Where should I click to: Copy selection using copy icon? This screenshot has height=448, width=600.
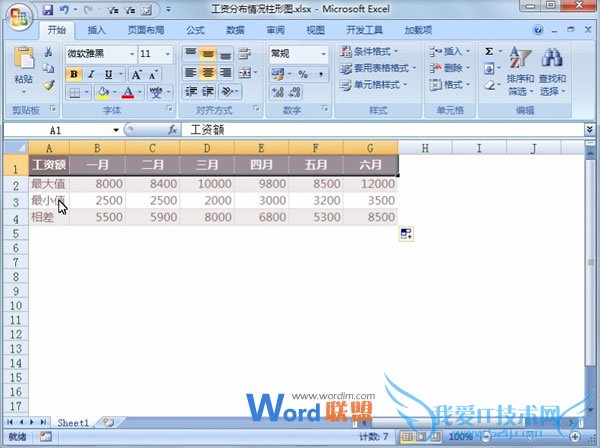click(x=48, y=68)
